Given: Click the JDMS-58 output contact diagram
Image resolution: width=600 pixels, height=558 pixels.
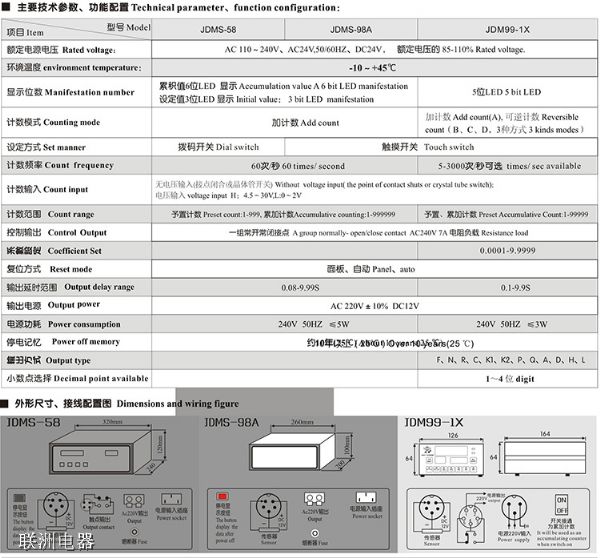Looking at the screenshot, I should (96, 504).
